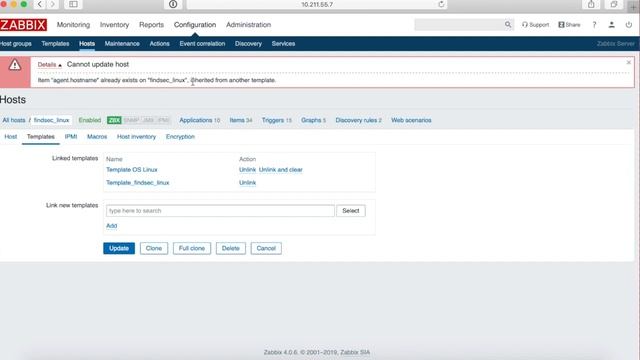Go to Host groups submenu
The width and height of the screenshot is (640, 360).
[16, 44]
